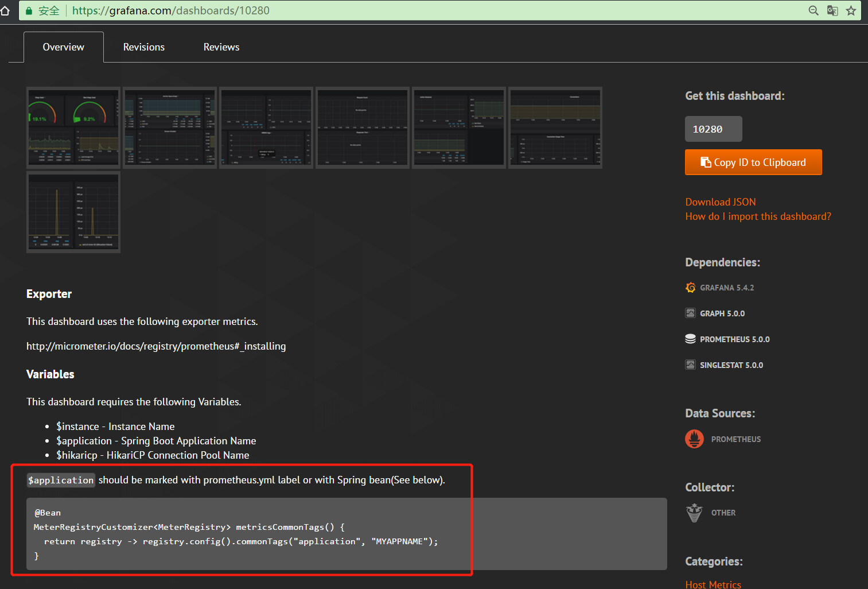Click the Data Sources heading

point(720,413)
